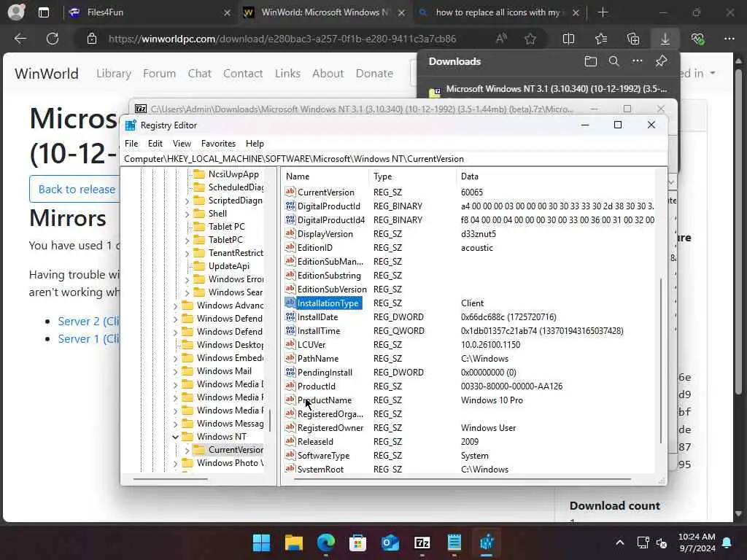
Task: Open Edge settings and more menu
Action: [x=729, y=39]
